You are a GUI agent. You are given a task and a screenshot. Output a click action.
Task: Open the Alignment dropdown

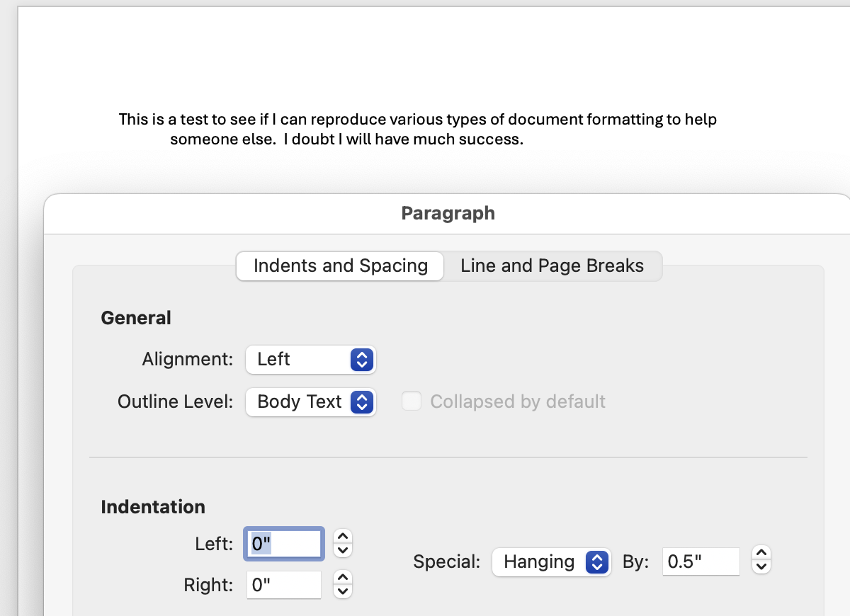(310, 360)
